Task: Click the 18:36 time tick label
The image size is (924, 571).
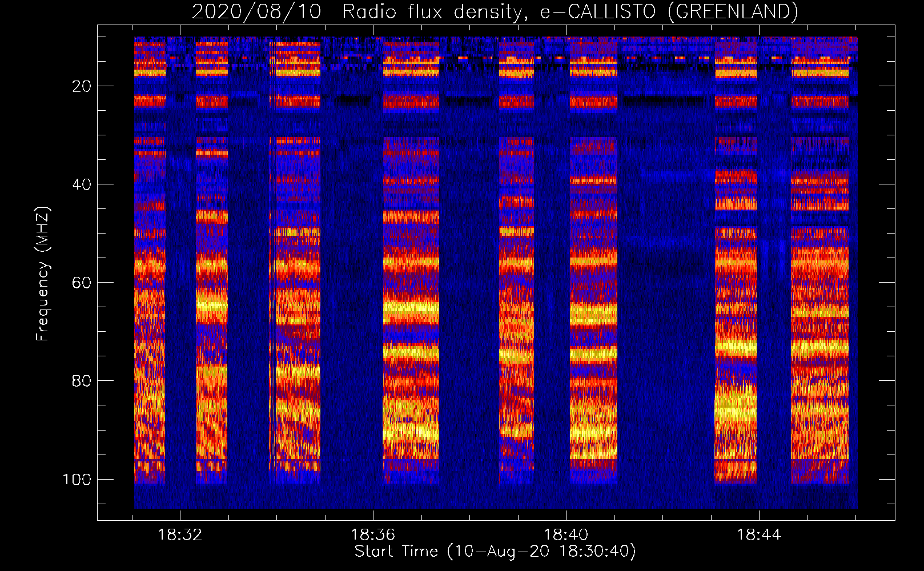Action: coord(373,535)
